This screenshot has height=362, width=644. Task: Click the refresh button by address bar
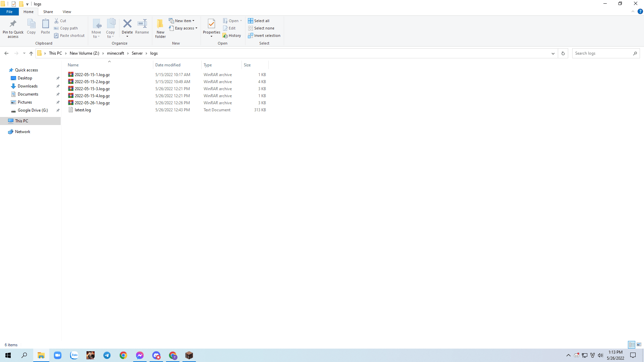pos(563,53)
